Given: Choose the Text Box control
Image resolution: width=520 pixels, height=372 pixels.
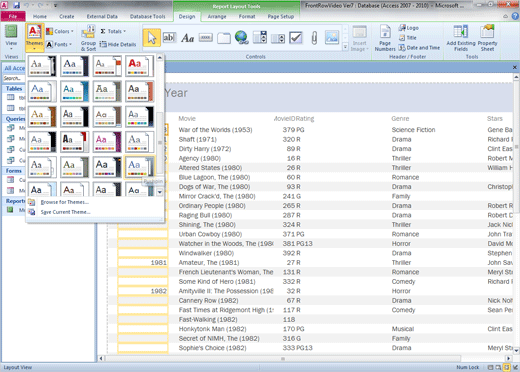Looking at the screenshot, I should tap(169, 38).
